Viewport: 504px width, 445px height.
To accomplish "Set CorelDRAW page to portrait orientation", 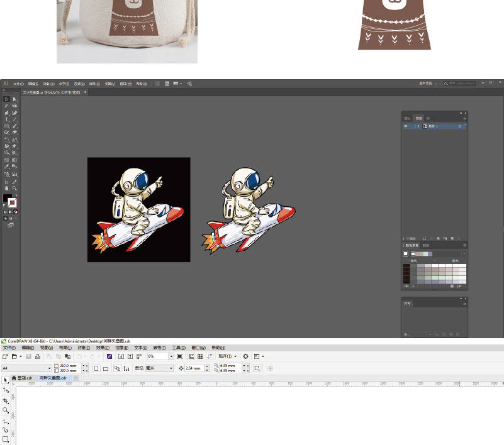I will [x=96, y=368].
